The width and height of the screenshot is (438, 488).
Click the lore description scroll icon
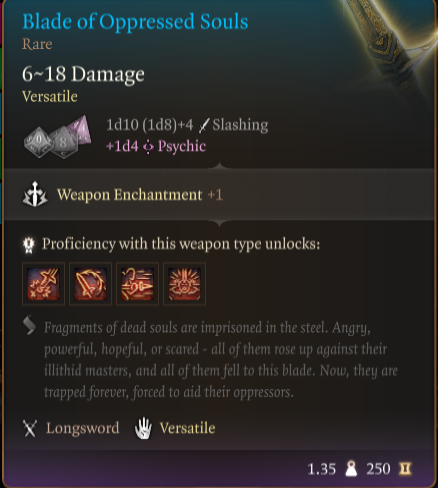[29, 325]
